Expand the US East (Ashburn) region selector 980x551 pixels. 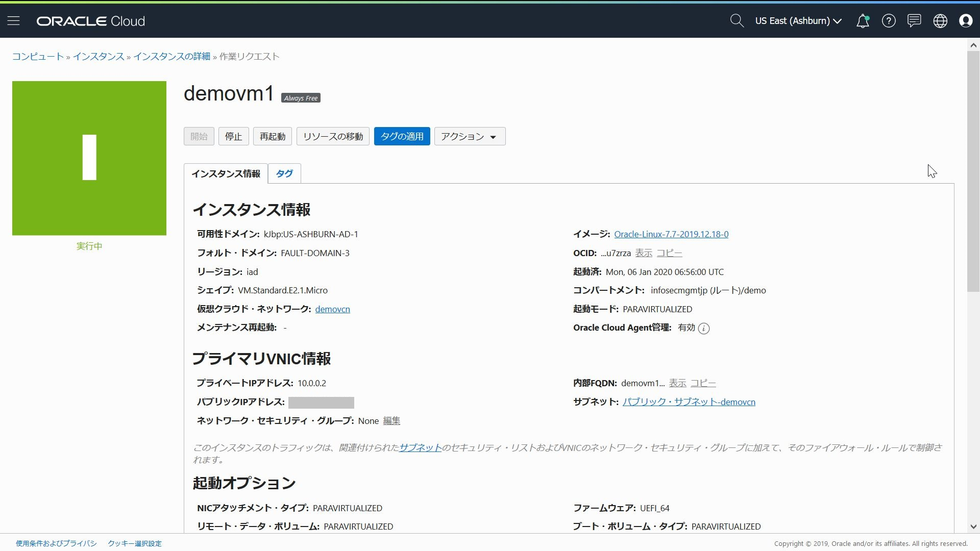coord(798,21)
